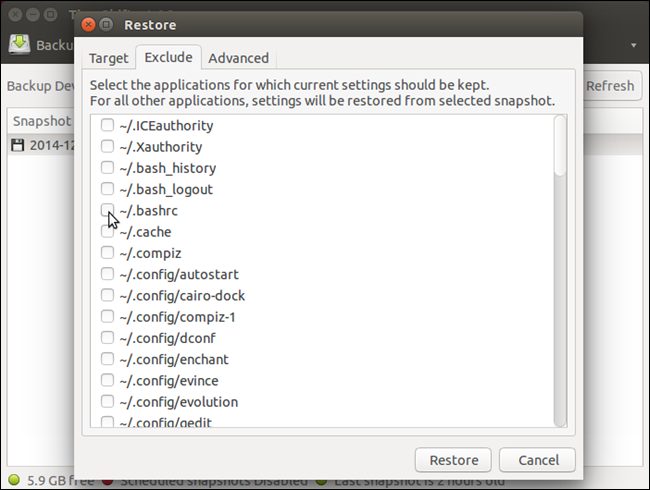Viewport: 650px width, 490px height.
Task: Click the 5.9 GB free status text
Action: [x=61, y=480]
